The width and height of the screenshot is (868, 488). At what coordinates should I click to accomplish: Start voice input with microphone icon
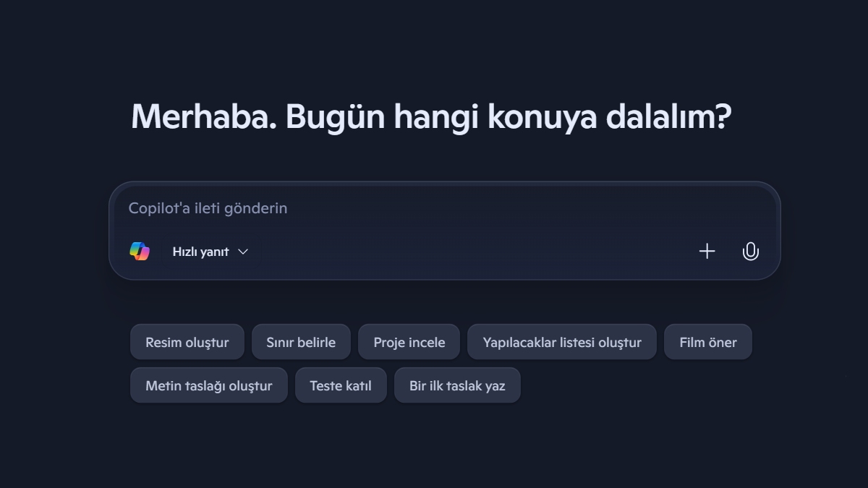click(x=750, y=251)
